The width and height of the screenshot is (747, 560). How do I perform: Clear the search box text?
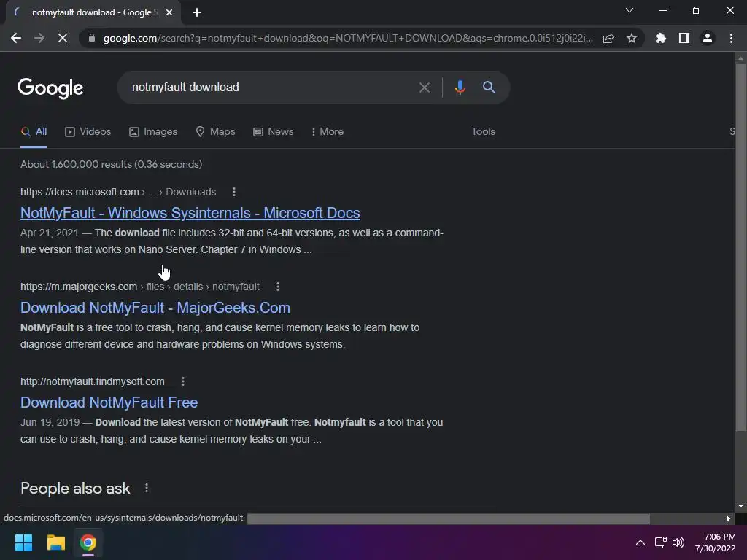tap(425, 87)
